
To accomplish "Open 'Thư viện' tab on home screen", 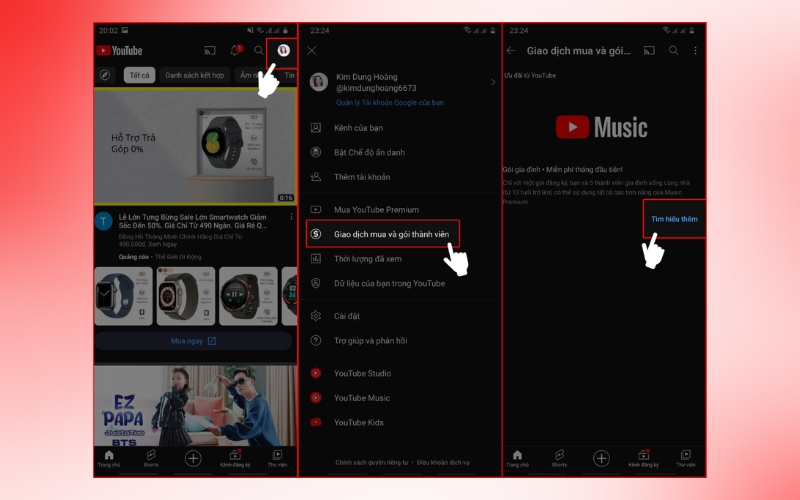I will coord(278,459).
